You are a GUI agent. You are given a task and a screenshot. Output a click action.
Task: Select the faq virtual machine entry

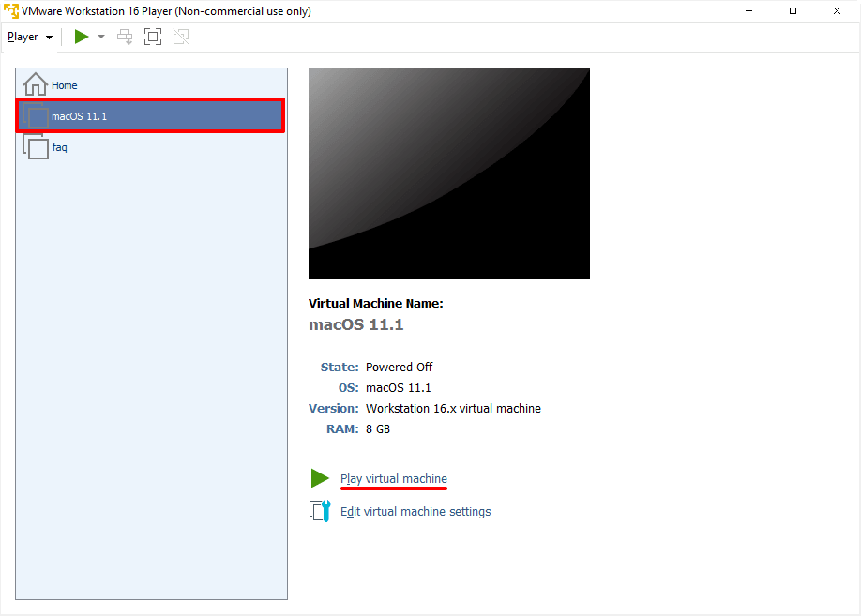(x=59, y=147)
